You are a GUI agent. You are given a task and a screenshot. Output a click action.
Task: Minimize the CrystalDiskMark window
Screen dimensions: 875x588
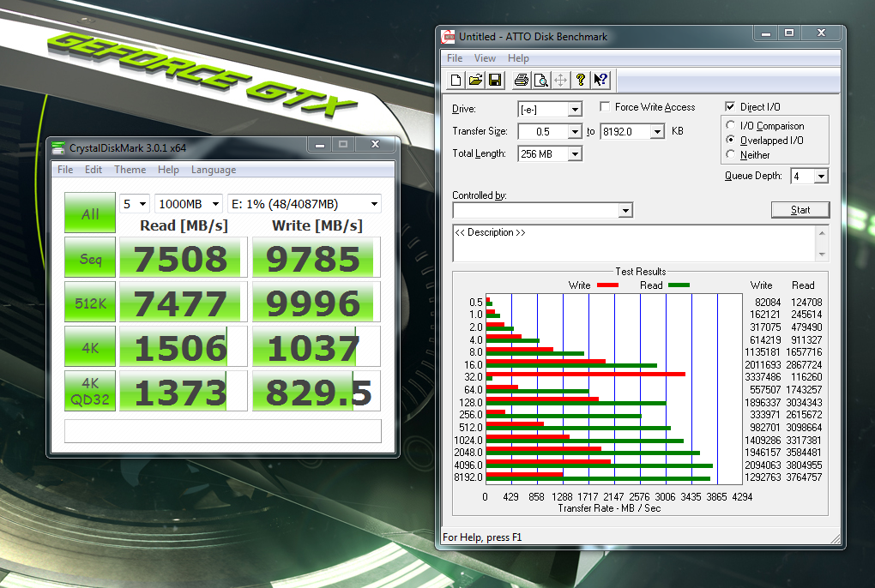tap(320, 145)
